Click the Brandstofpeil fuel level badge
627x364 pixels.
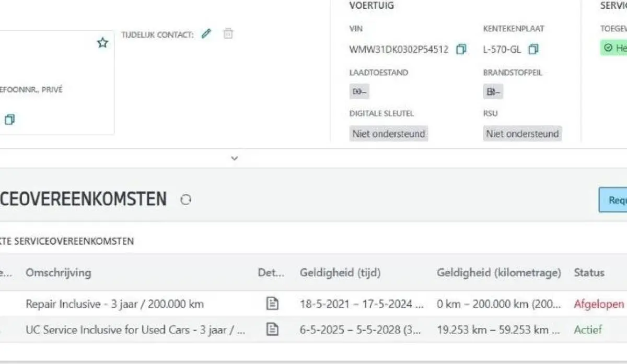pyautogui.click(x=493, y=92)
